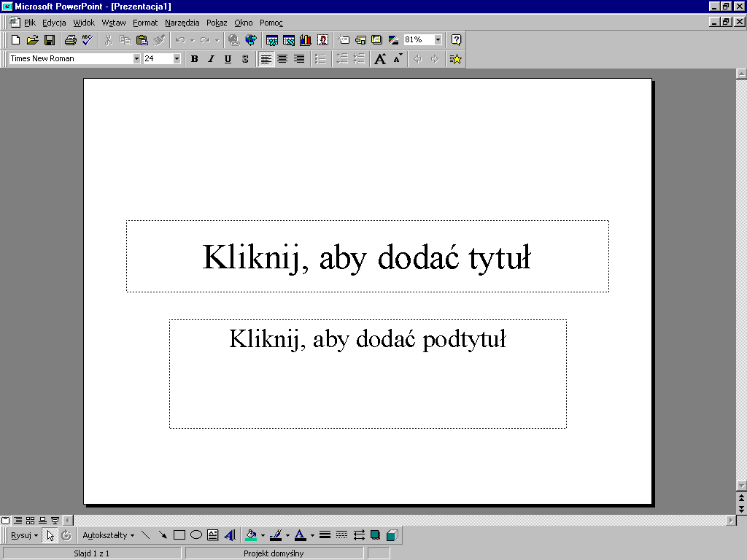Open the Wstaw menu
Image resolution: width=747 pixels, height=560 pixels.
114,23
